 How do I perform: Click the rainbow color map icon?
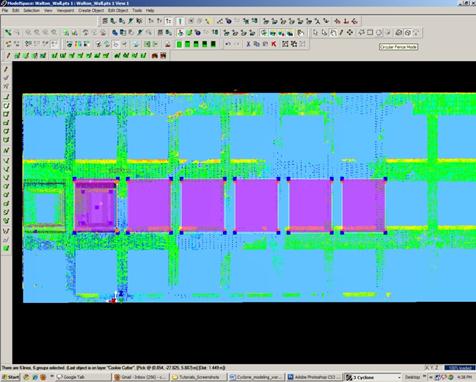pos(78,44)
